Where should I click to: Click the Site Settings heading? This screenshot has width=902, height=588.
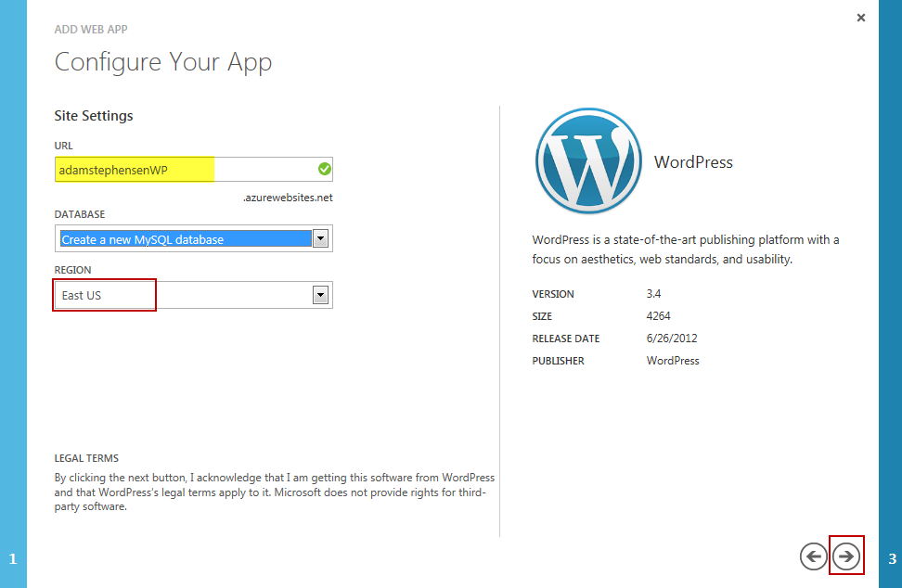(94, 116)
